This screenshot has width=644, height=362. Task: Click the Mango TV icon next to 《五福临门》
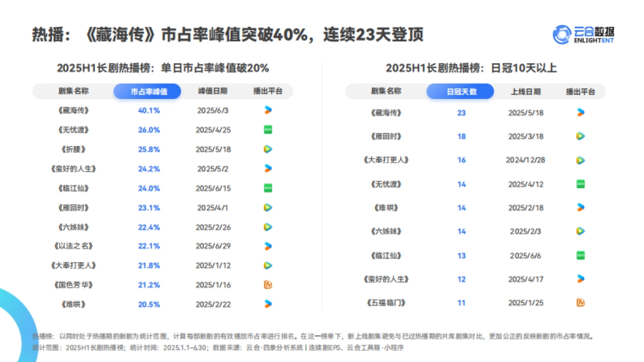point(580,302)
